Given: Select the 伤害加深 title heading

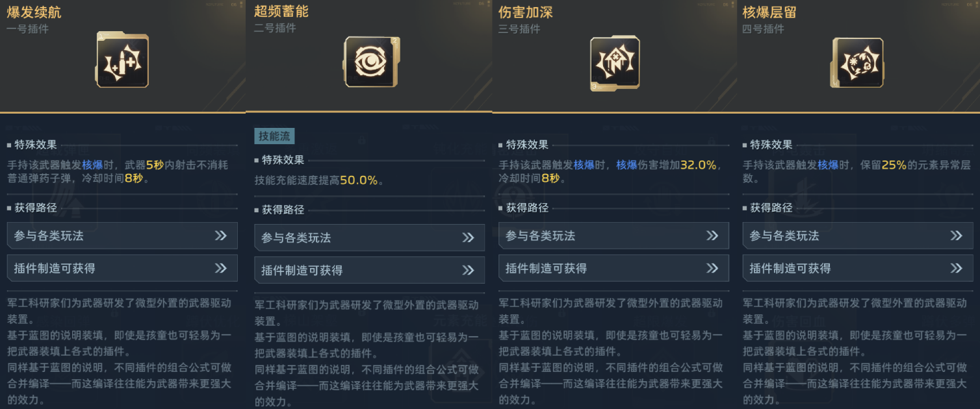Looking at the screenshot, I should pyautogui.click(x=525, y=12).
